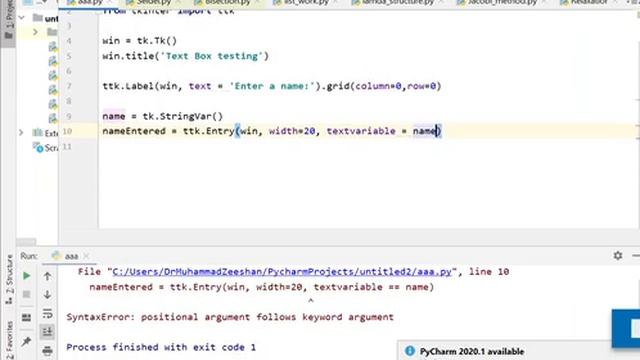640x360 pixels.
Task: Toggle soft-wrap in Run console
Action: (47, 313)
